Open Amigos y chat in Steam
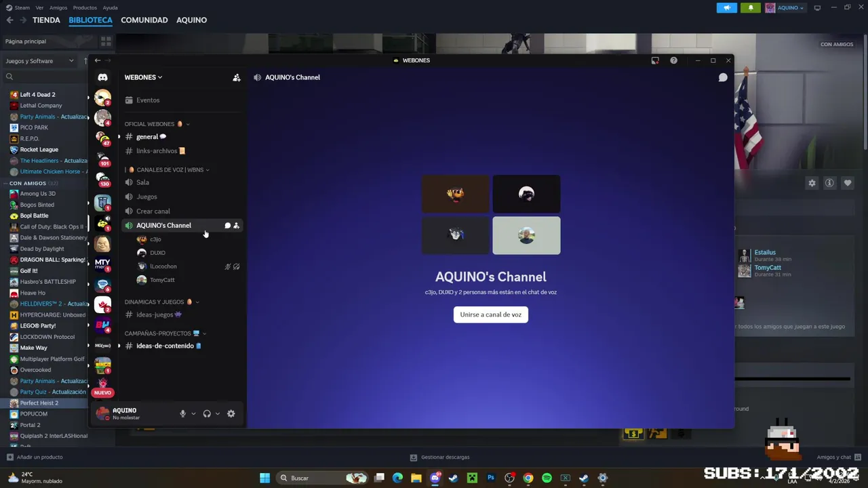The height and width of the screenshot is (488, 868). pos(839,457)
